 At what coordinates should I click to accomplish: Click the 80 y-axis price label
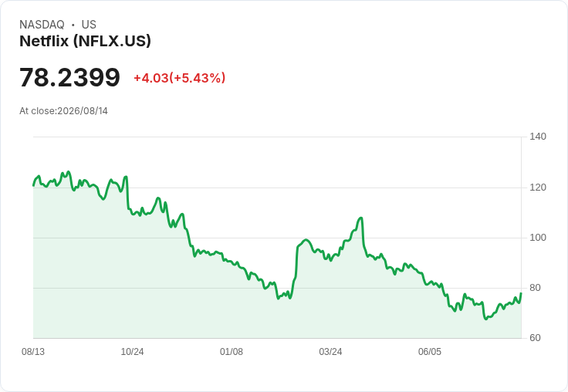click(535, 288)
